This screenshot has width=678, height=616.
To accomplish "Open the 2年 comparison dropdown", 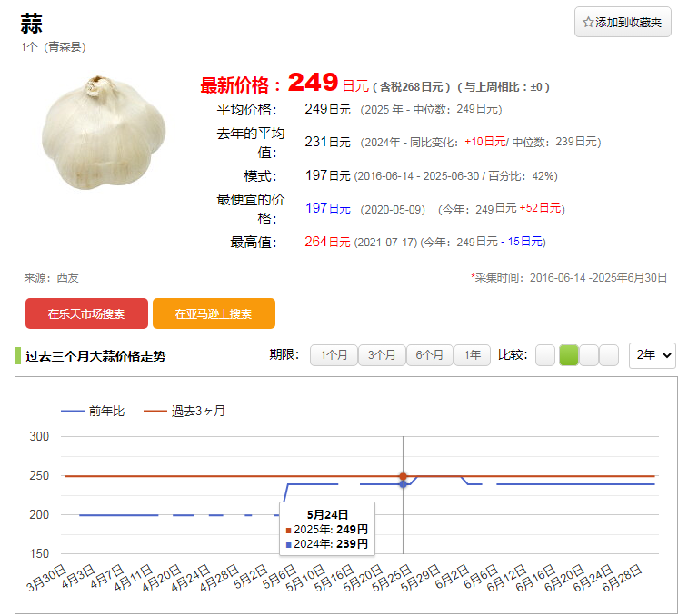I will click(652, 355).
